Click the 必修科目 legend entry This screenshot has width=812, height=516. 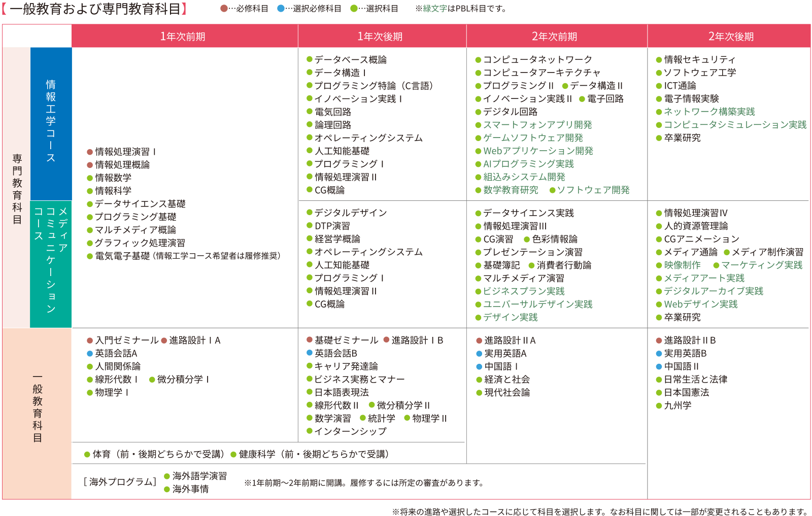click(x=244, y=9)
